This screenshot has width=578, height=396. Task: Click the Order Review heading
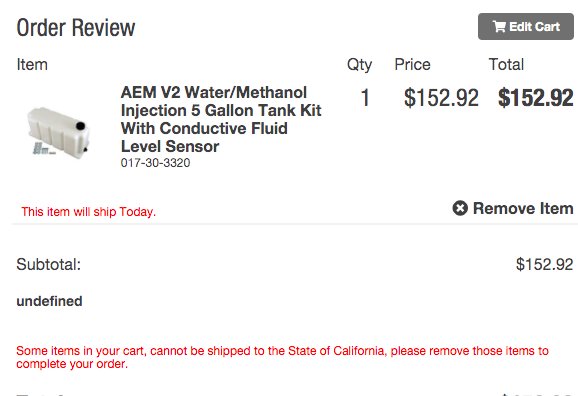coord(76,28)
